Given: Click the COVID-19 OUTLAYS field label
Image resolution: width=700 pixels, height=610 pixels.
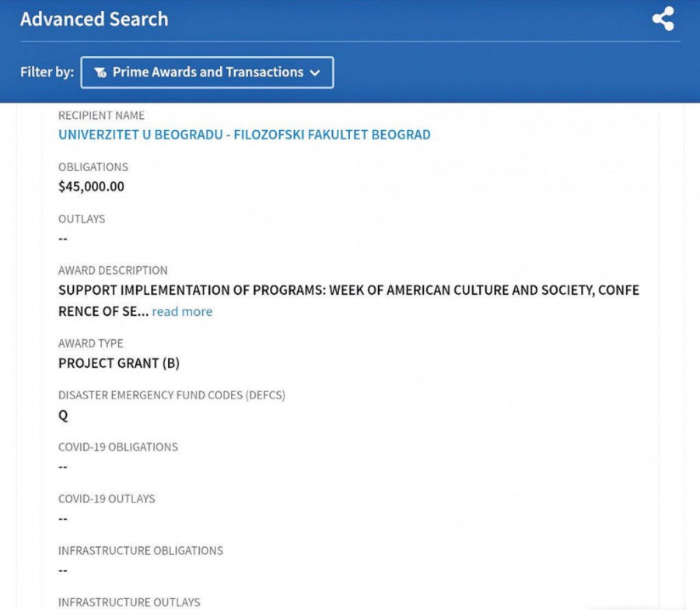Looking at the screenshot, I should coord(107,499).
